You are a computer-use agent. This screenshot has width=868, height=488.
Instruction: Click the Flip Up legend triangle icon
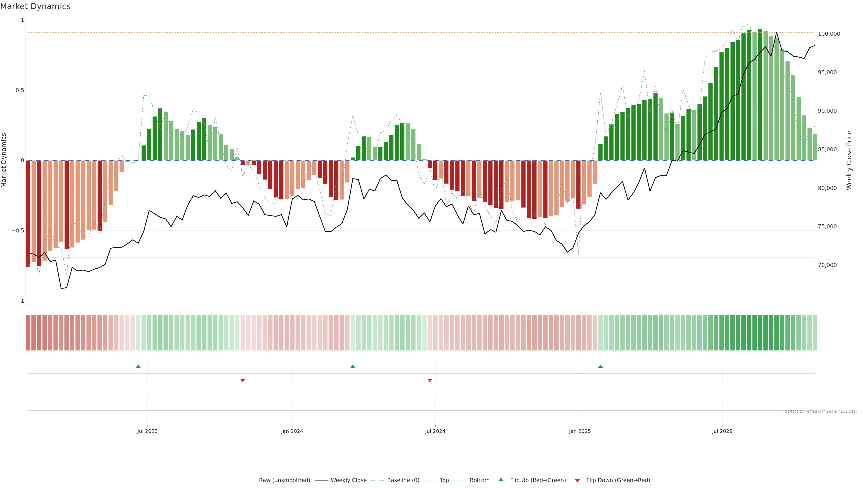[x=501, y=480]
